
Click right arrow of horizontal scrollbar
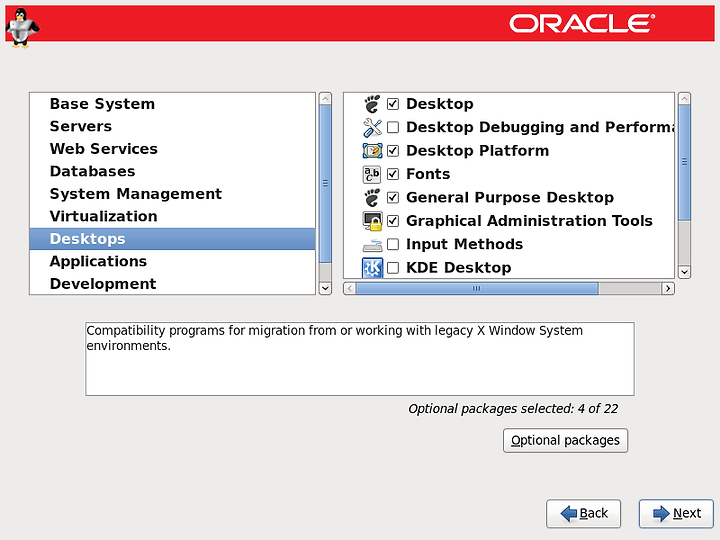coord(668,288)
